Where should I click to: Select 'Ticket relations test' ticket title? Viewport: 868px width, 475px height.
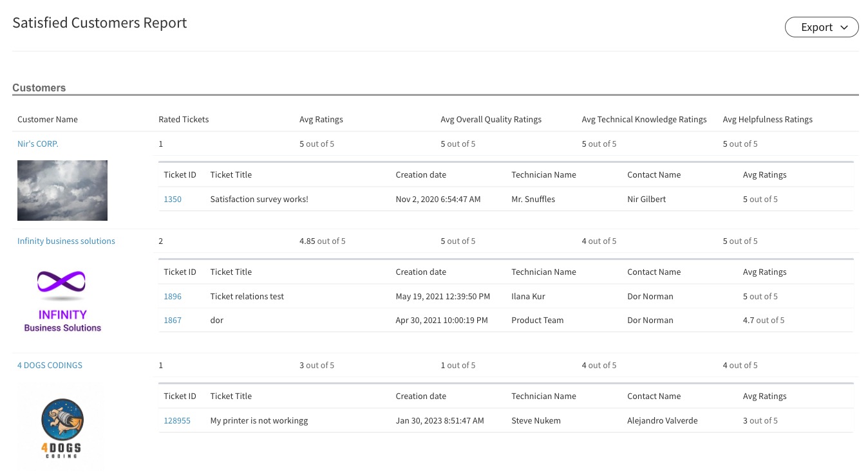click(247, 297)
